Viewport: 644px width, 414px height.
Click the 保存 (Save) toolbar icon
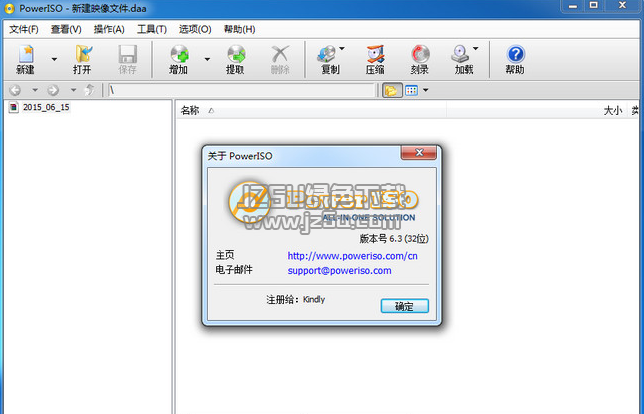pyautogui.click(x=127, y=60)
